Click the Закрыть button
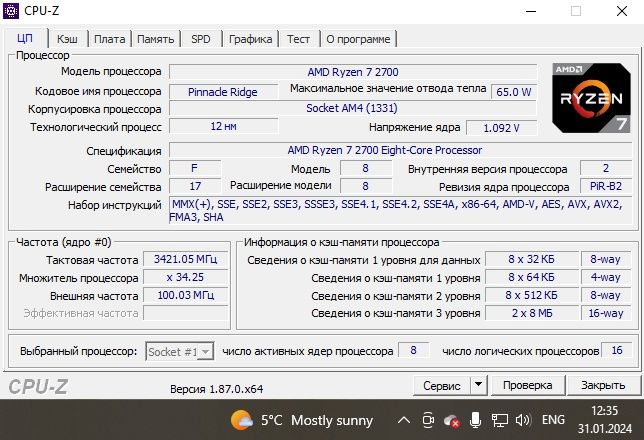 pos(603,385)
